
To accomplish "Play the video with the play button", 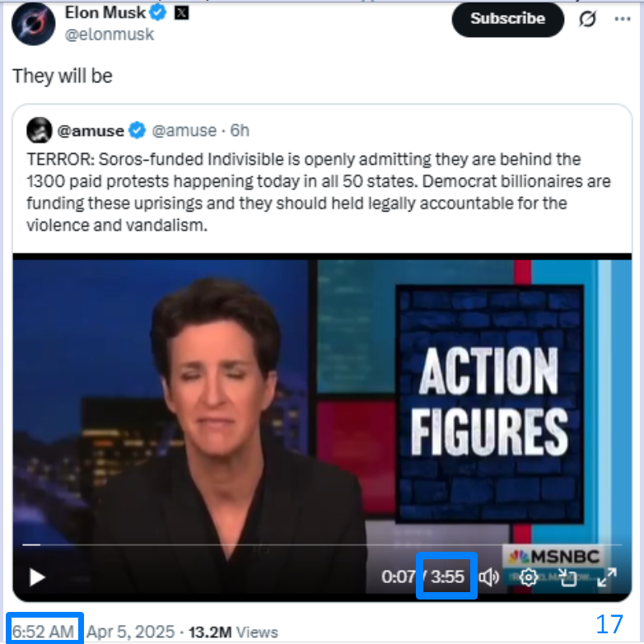I will (x=37, y=577).
